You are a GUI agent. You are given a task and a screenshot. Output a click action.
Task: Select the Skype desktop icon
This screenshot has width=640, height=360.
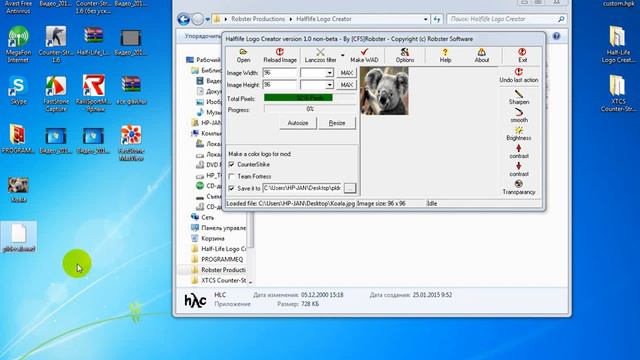(18, 90)
